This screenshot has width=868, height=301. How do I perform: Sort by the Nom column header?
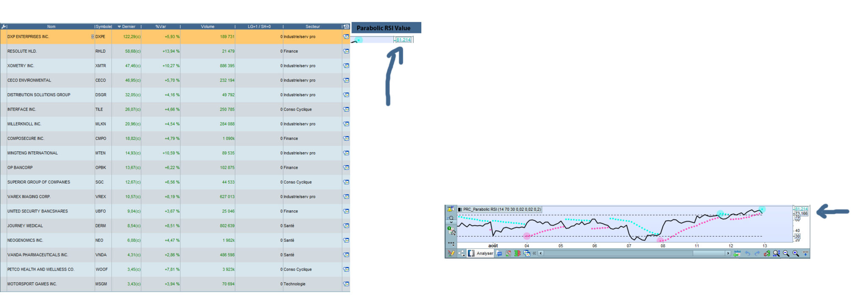(51, 26)
